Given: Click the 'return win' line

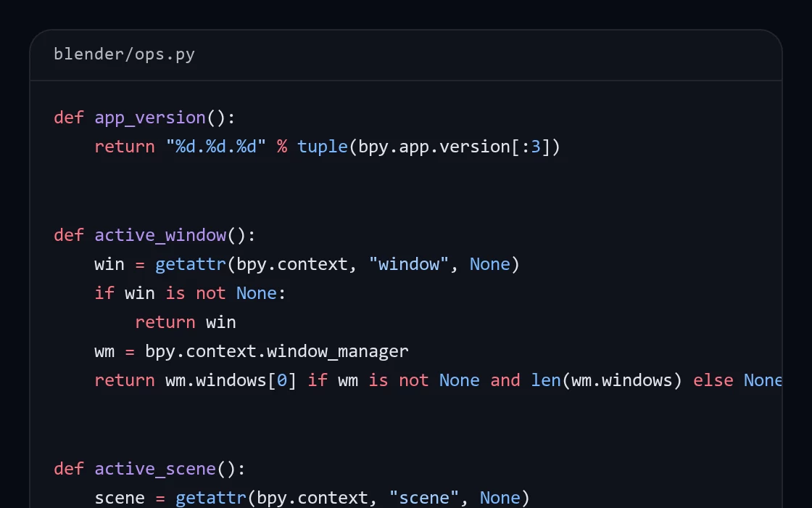Looking at the screenshot, I should coord(186,322).
